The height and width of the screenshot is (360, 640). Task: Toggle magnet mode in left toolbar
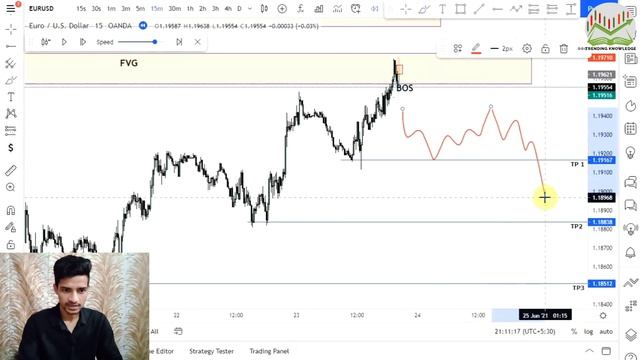(x=11, y=210)
